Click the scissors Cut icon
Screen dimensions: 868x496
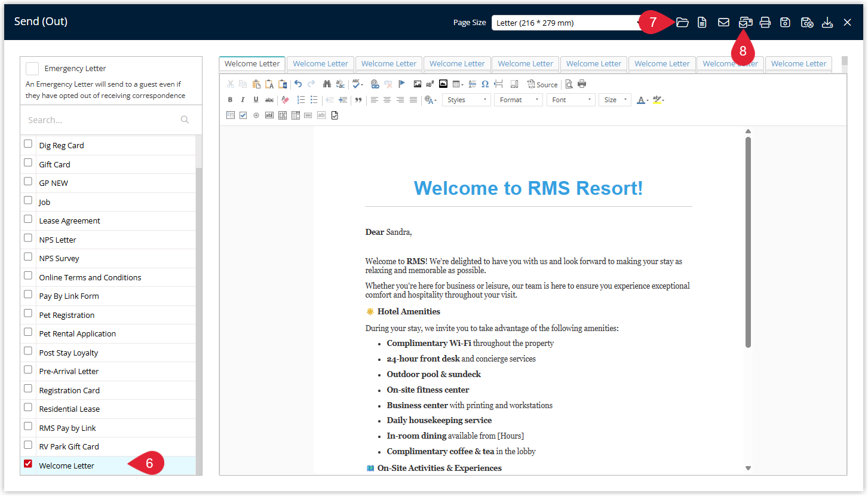point(230,84)
